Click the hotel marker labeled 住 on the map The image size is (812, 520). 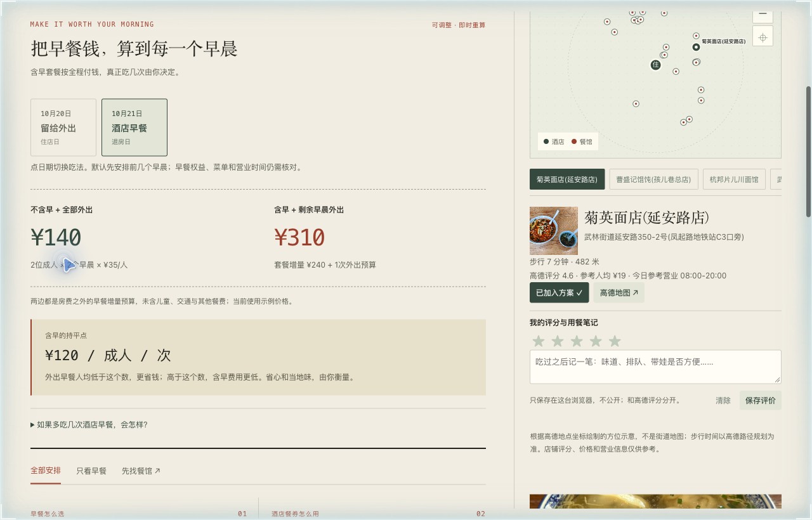coord(656,65)
